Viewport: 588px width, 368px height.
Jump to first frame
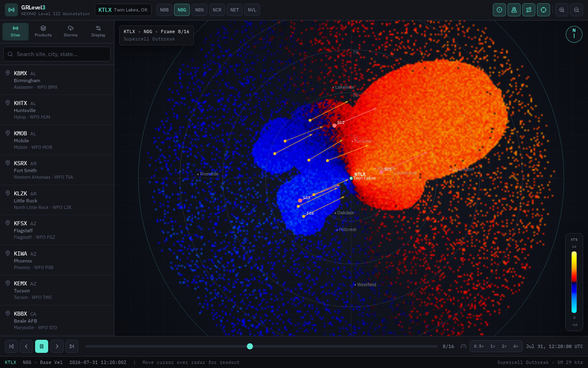tap(11, 346)
